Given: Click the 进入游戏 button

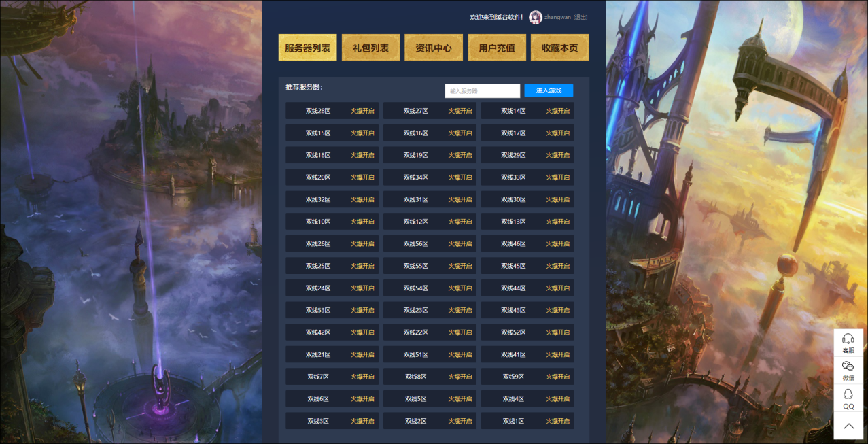Looking at the screenshot, I should 549,90.
